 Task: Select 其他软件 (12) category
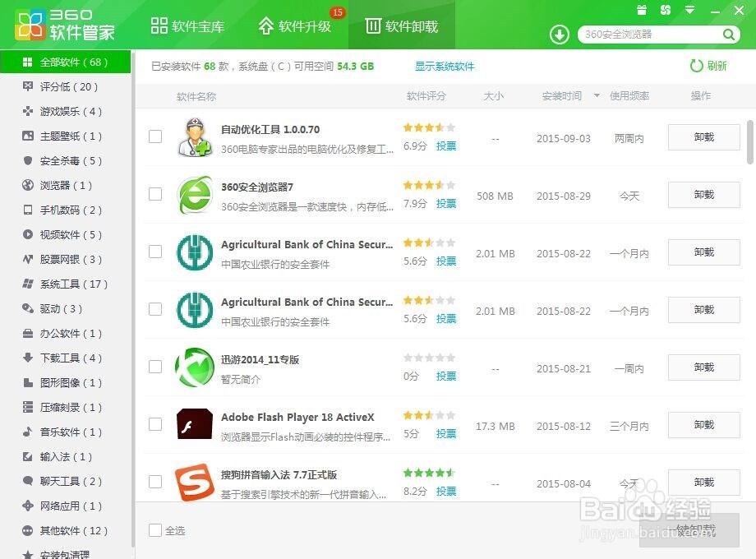click(66, 530)
